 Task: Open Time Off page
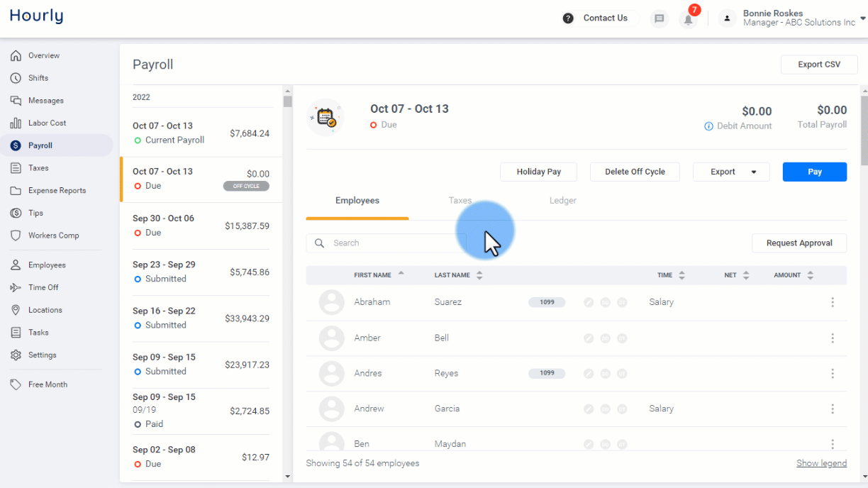[43, 287]
